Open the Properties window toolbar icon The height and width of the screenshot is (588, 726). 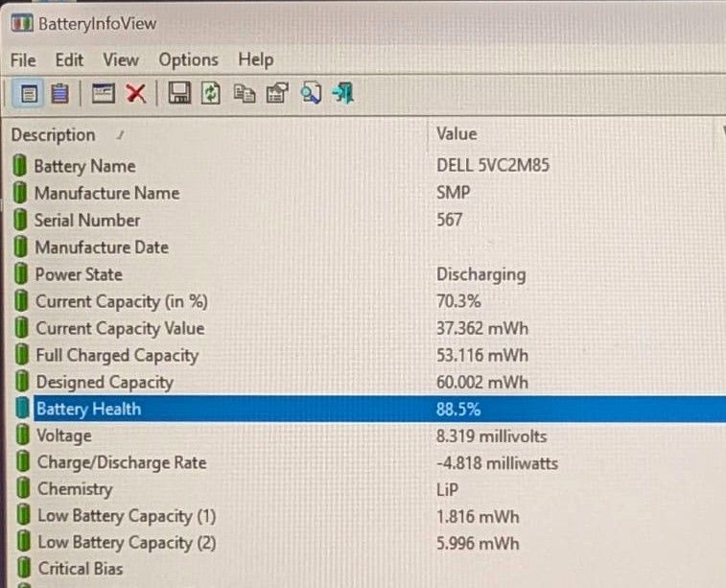[x=104, y=94]
